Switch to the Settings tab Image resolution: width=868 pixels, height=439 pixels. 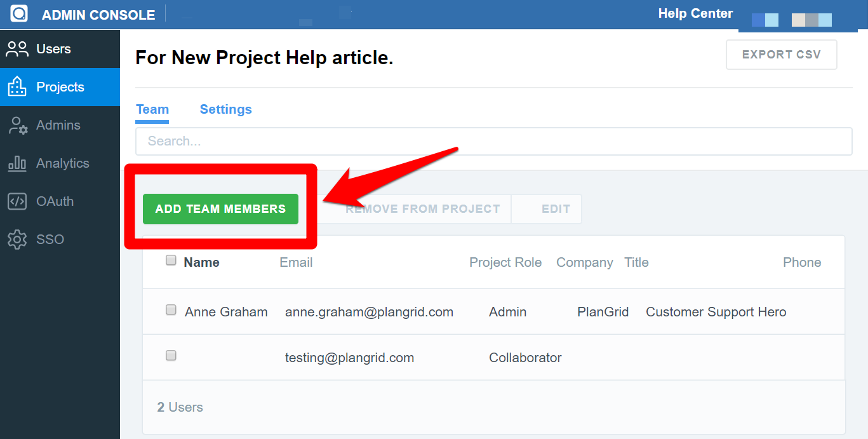225,109
